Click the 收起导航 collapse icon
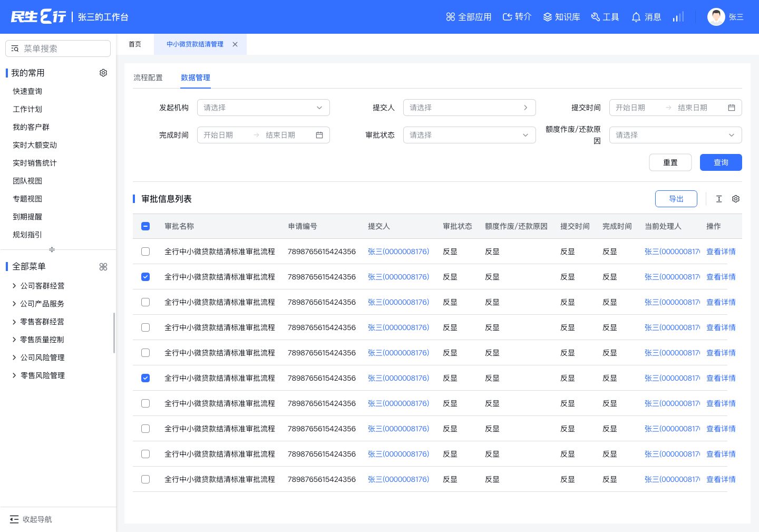This screenshot has height=532, width=759. click(x=14, y=519)
